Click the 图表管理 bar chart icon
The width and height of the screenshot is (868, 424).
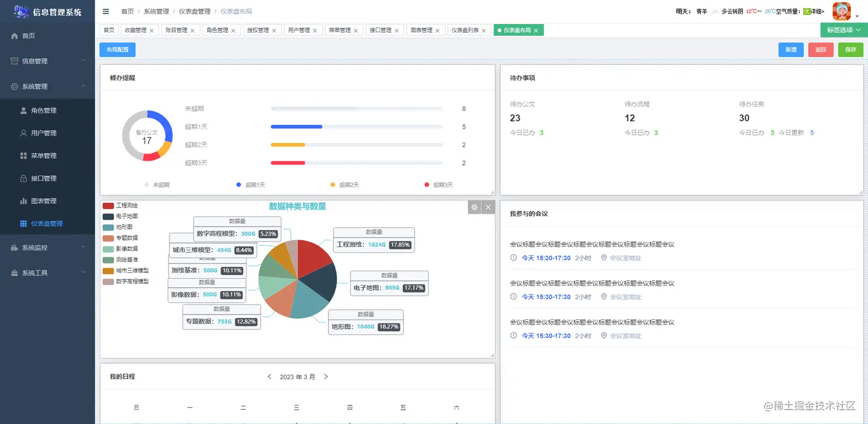pos(24,201)
